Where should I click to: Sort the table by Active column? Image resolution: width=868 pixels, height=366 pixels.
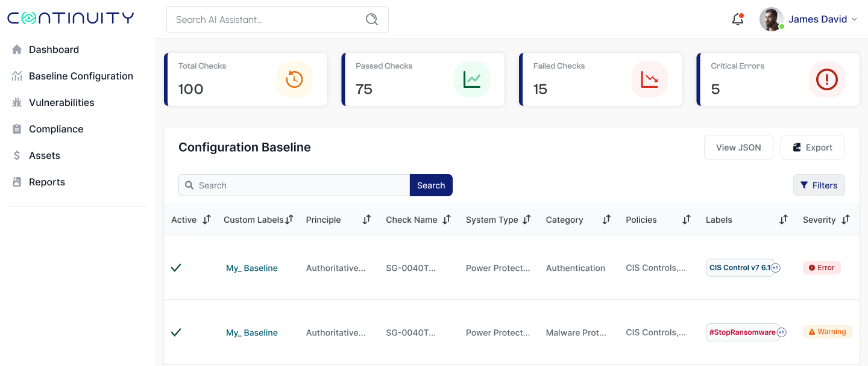(x=207, y=220)
